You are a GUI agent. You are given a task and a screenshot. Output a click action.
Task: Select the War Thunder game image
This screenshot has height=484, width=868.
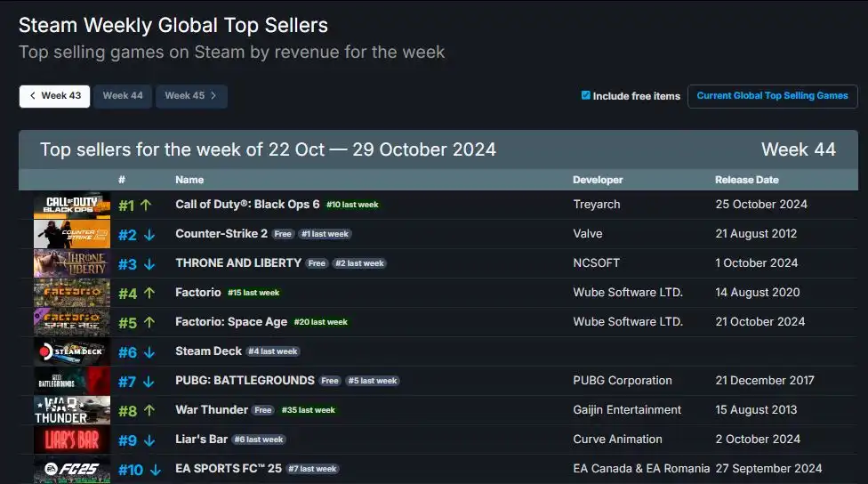tap(72, 410)
